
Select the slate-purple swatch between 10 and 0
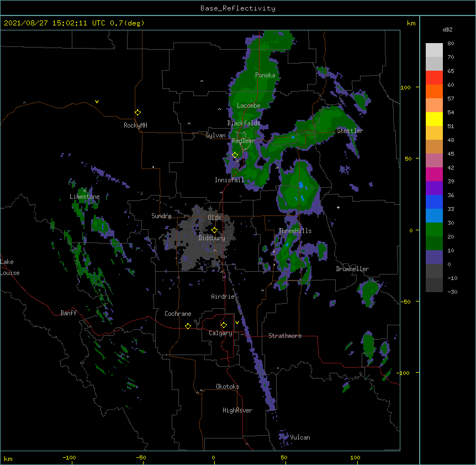tap(434, 257)
